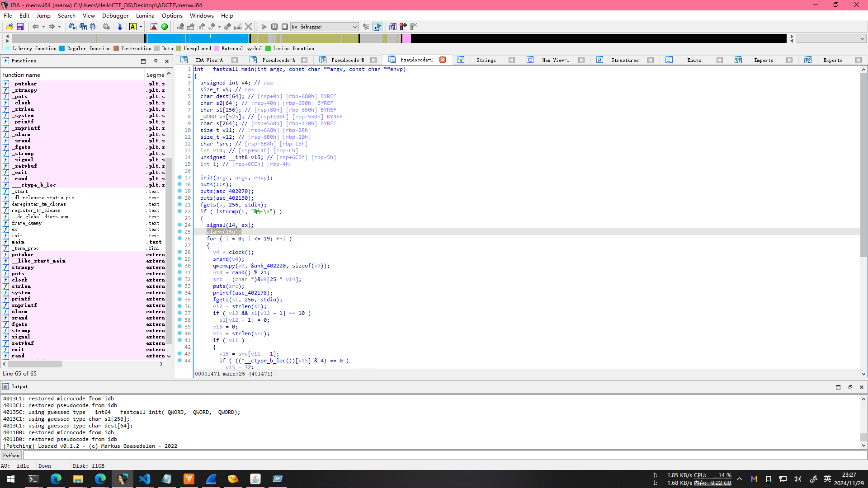Viewport: 868px width, 488px height.
Task: Toggle breakpoint dot at line 44
Action: pos(179,361)
